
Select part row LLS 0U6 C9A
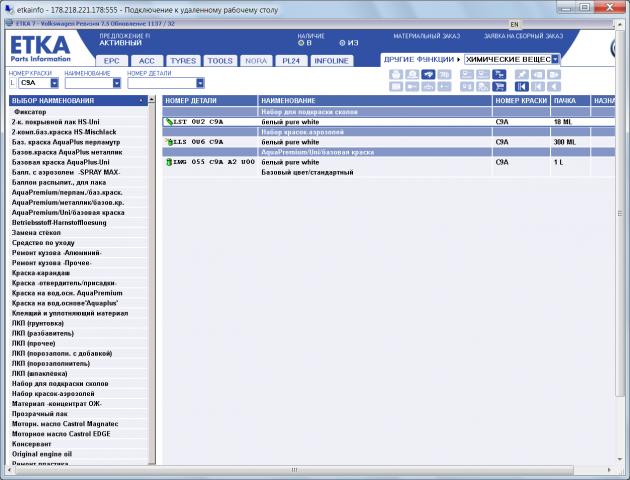pyautogui.click(x=389, y=142)
